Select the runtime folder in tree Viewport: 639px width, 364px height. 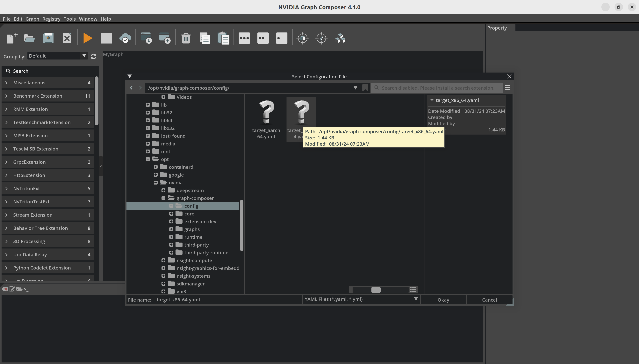193,237
